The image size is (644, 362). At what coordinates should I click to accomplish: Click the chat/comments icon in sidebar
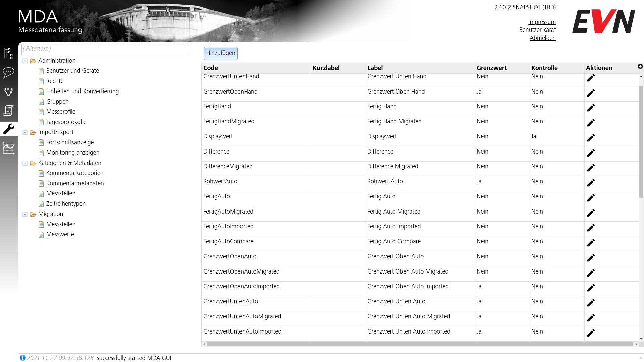pos(8,72)
